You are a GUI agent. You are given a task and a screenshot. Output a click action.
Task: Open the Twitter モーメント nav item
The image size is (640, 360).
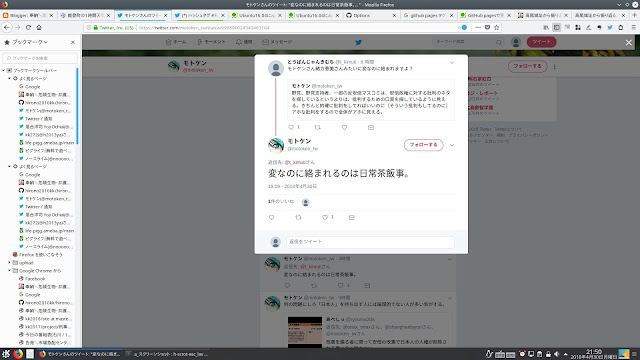211,42
